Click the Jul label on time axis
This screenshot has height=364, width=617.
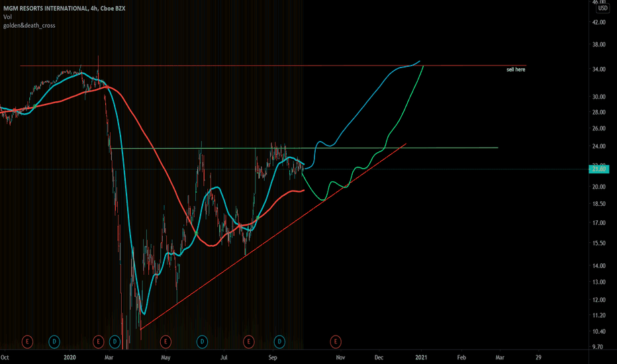click(224, 357)
